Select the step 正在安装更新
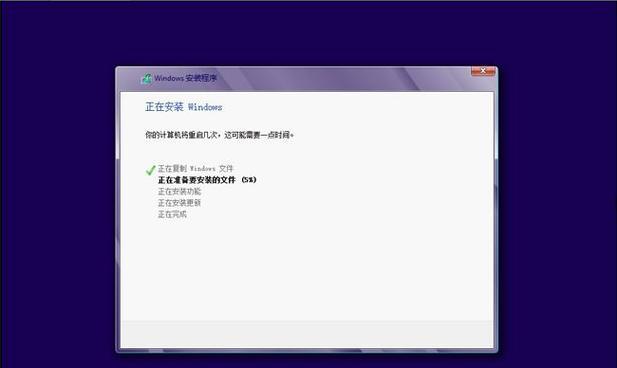This screenshot has width=617, height=368. click(x=179, y=203)
